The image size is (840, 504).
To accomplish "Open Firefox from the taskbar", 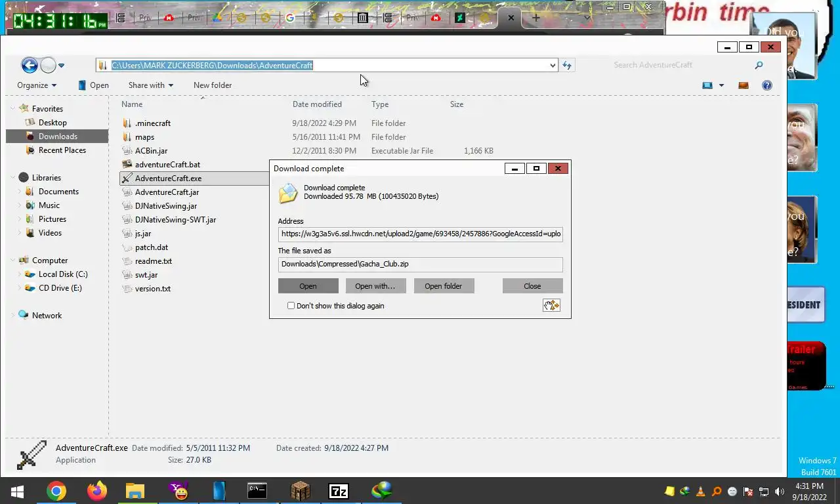I will pyautogui.click(x=97, y=491).
